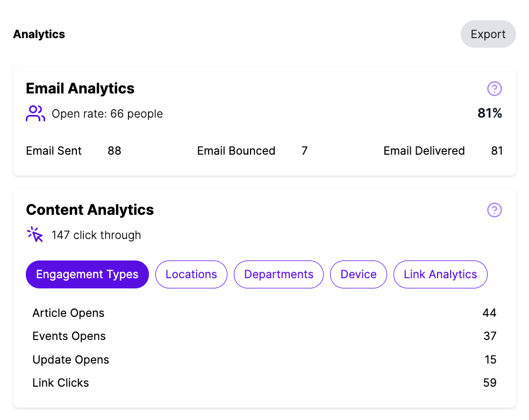529x420 pixels.
Task: Select the Engagement Types tab
Action: click(87, 274)
